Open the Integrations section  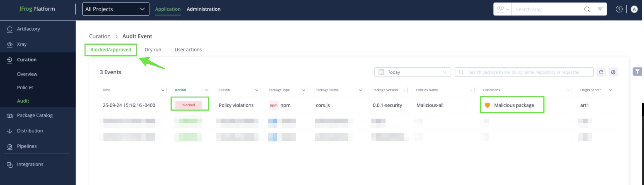pos(30,165)
